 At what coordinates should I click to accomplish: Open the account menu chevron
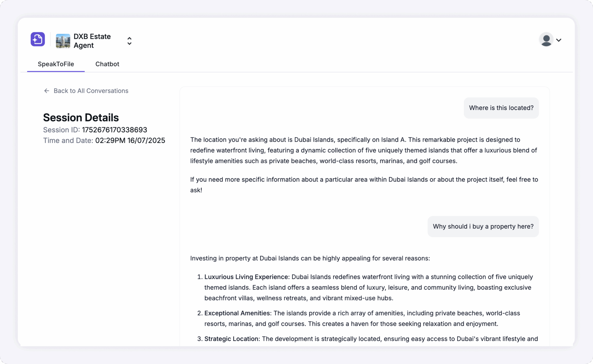coord(559,40)
